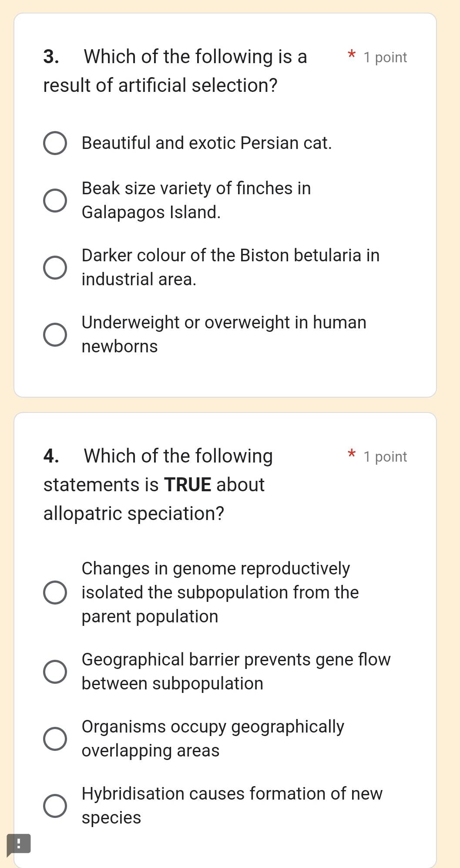Click the red required asterisk on question 3
The width and height of the screenshot is (460, 868).
[352, 55]
